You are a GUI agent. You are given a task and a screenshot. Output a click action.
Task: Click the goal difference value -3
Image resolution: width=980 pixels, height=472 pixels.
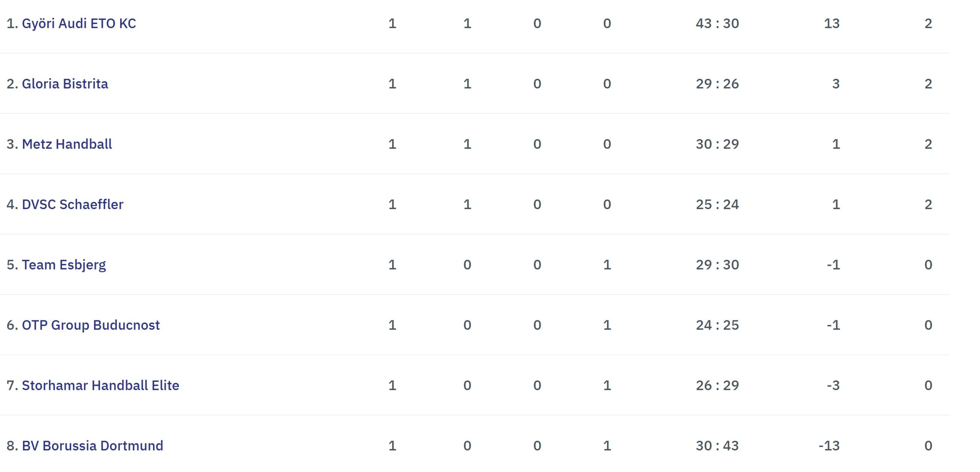pos(833,385)
